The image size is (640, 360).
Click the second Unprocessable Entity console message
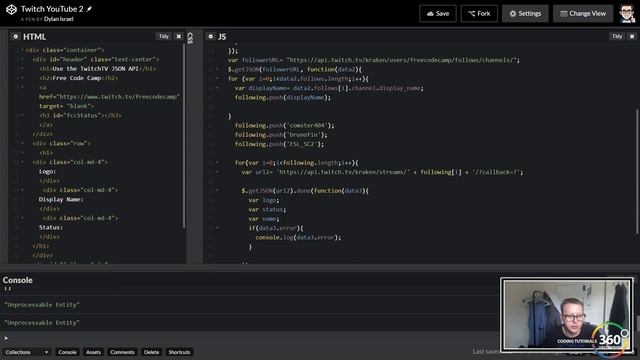(x=42, y=322)
